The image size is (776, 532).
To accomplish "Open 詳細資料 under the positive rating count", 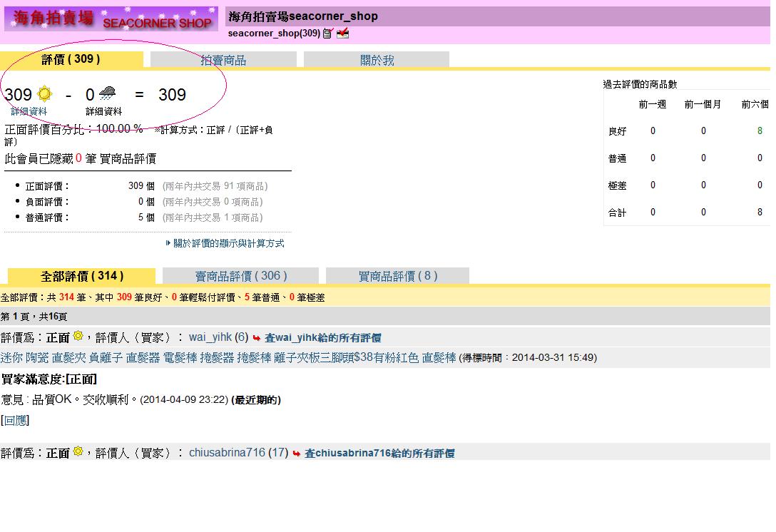I will pos(29,111).
